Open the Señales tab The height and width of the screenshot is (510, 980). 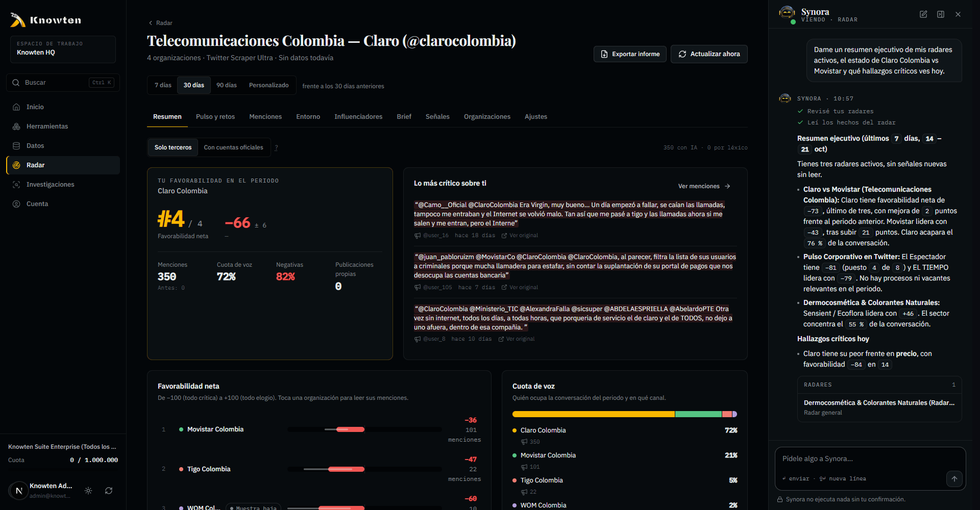coord(437,117)
